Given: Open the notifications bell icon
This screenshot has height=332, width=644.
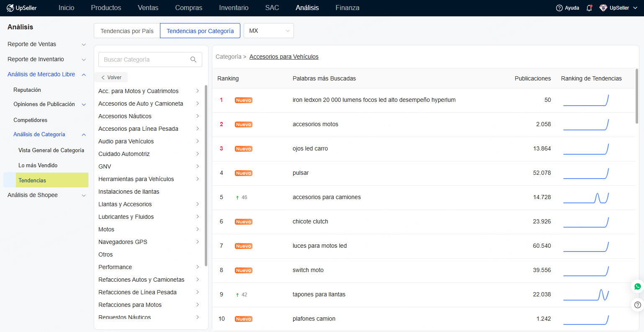Looking at the screenshot, I should [x=589, y=8].
